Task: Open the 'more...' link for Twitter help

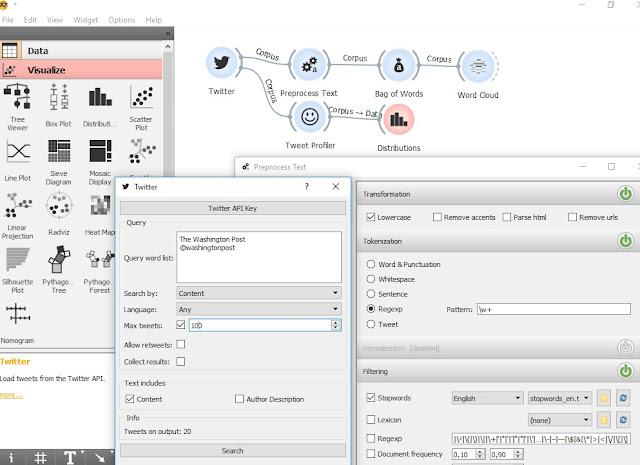Action: coord(11,395)
